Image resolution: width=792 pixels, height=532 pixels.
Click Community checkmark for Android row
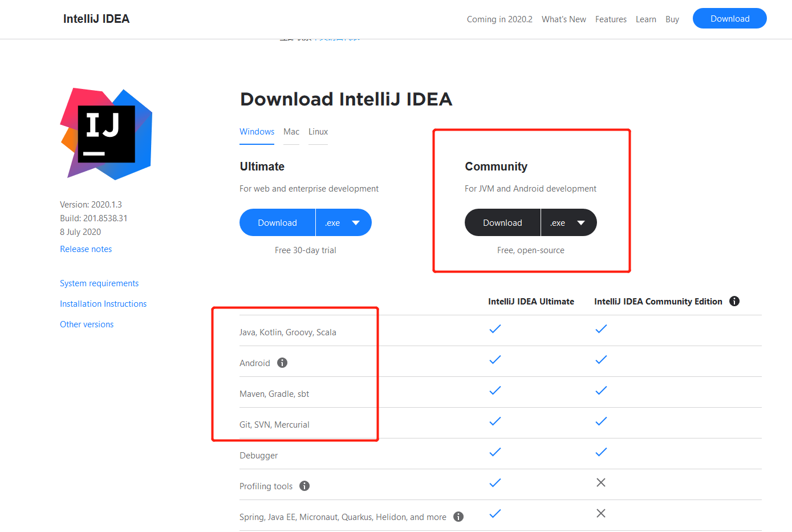click(601, 360)
